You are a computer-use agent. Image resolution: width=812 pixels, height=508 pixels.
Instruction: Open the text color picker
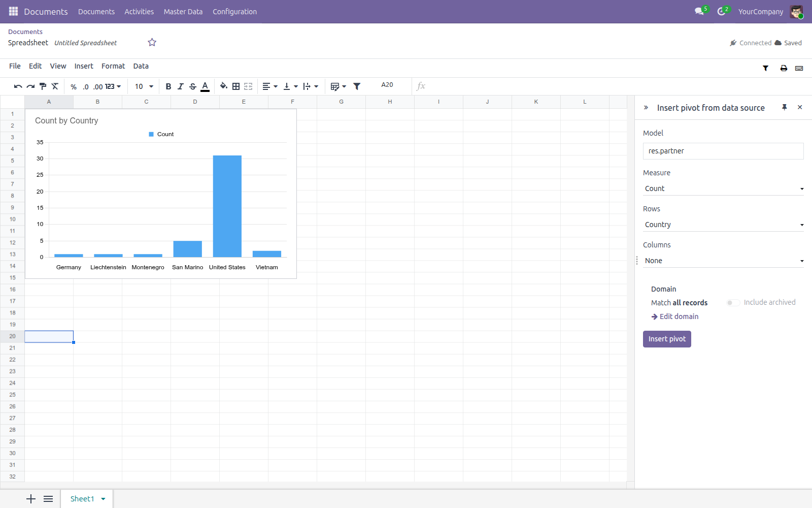coord(205,87)
